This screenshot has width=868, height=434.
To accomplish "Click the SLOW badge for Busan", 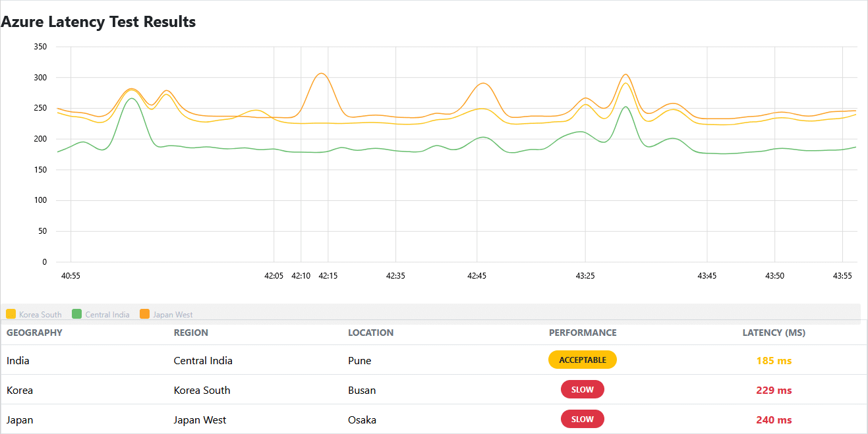I will pyautogui.click(x=582, y=389).
